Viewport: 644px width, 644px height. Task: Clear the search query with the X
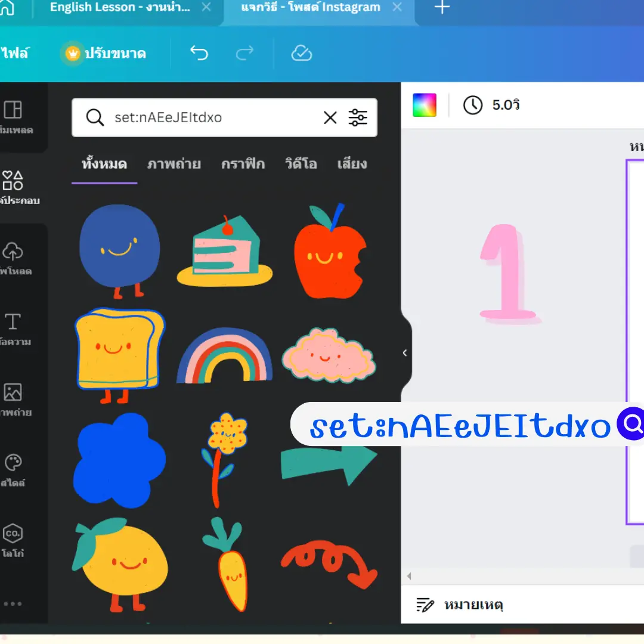(x=330, y=117)
